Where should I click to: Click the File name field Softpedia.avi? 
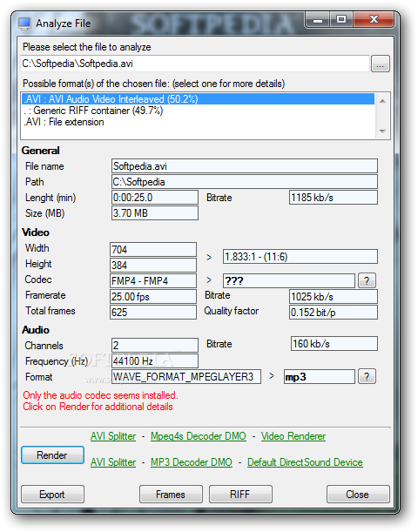[x=245, y=166]
